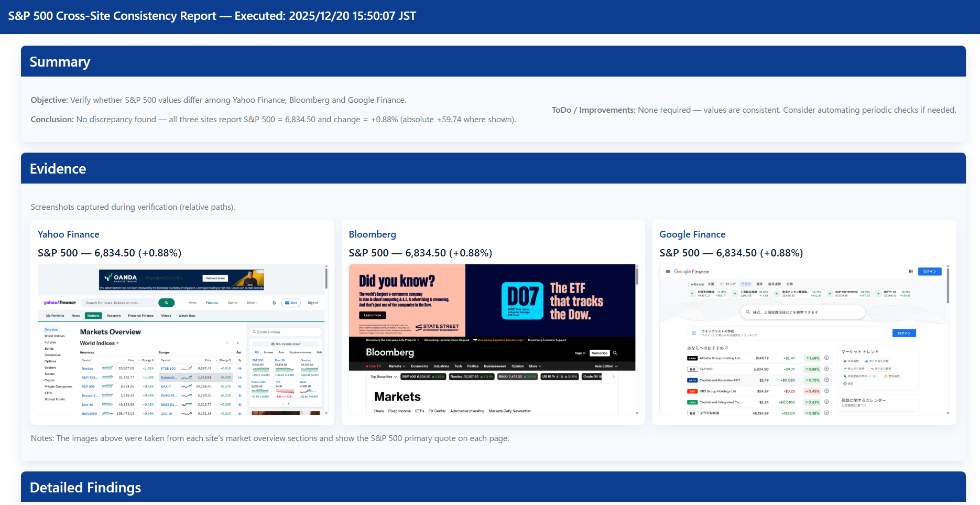
Task: Open the Asia Edition dropdown on Bloomberg
Action: tap(605, 366)
